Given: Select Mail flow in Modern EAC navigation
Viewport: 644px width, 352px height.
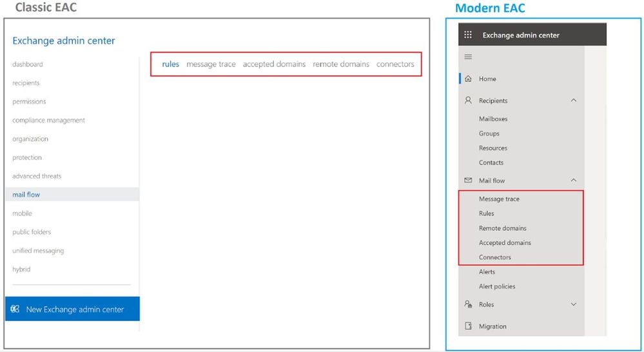Looking at the screenshot, I should coord(492,181).
